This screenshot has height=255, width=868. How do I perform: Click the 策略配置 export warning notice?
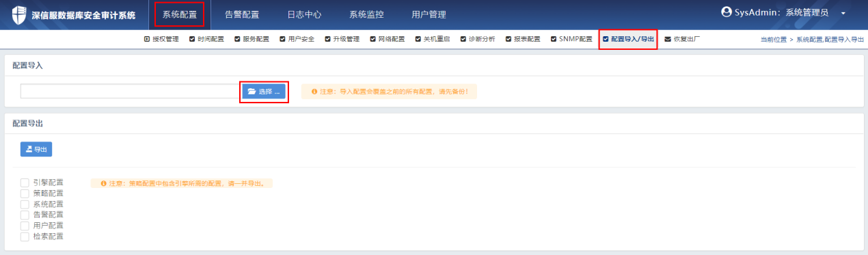(x=182, y=183)
